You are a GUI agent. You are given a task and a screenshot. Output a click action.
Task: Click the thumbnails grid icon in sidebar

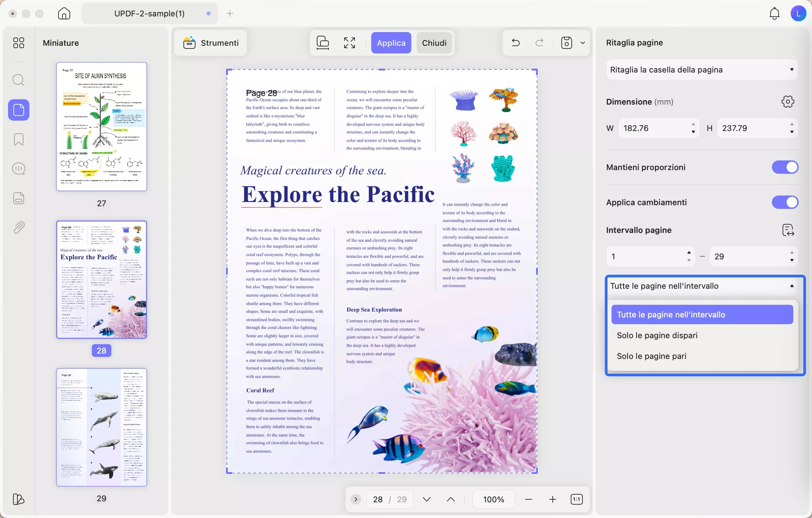tap(19, 43)
